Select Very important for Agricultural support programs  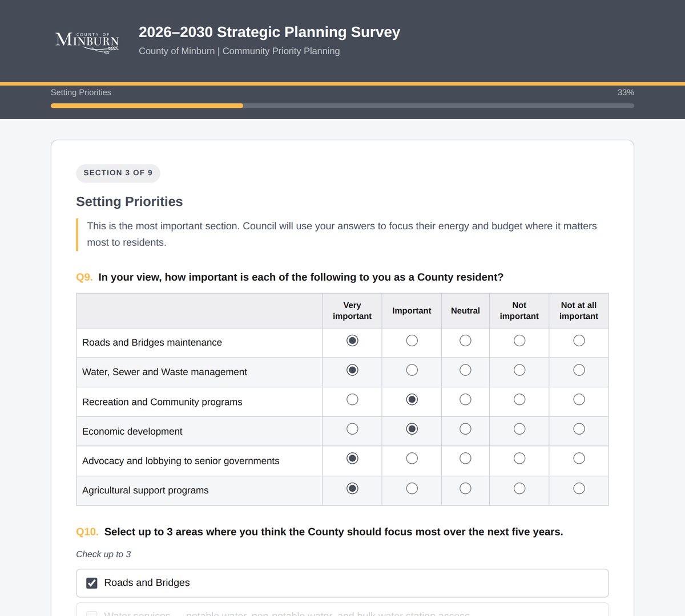coord(352,488)
